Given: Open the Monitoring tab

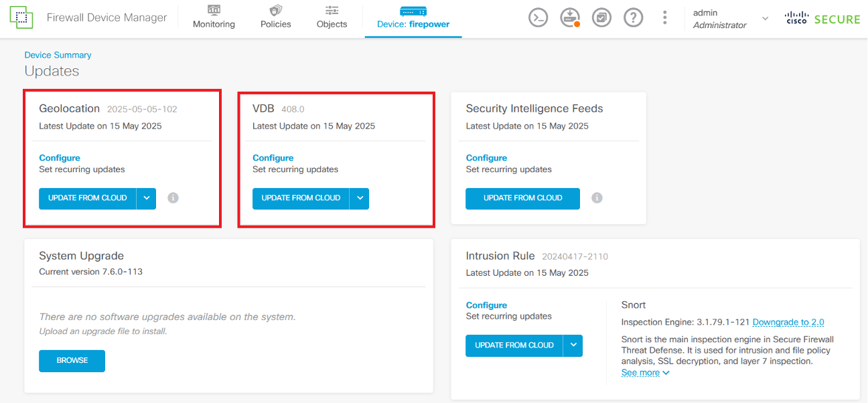Looking at the screenshot, I should point(214,18).
